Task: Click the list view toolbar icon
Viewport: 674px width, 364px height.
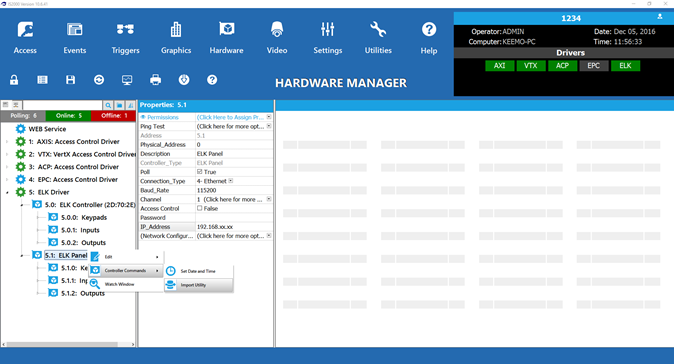Action: coord(42,80)
